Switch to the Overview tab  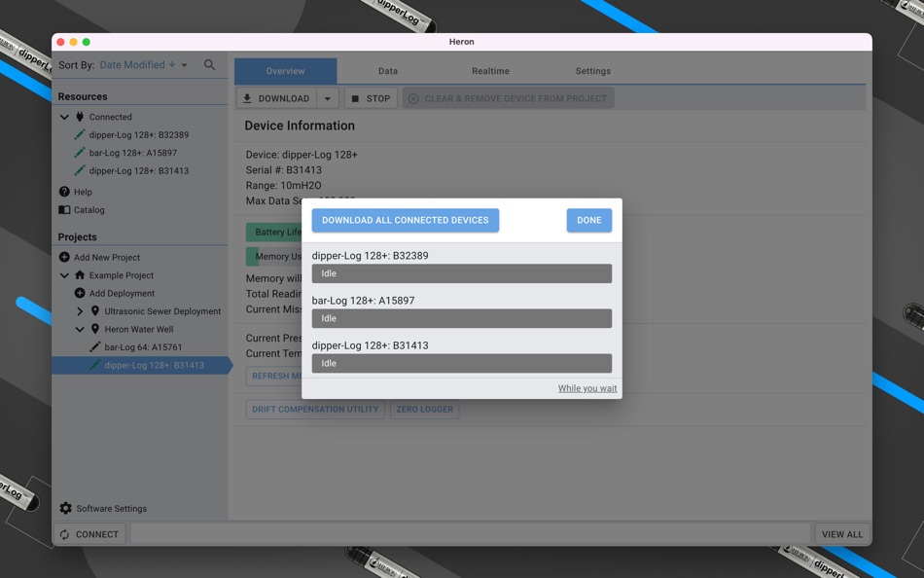pyautogui.click(x=285, y=71)
